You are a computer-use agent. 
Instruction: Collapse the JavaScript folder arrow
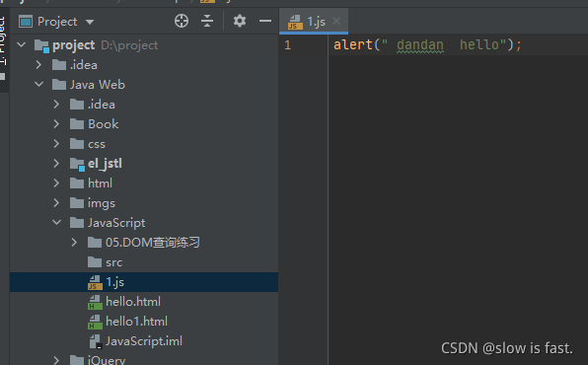tap(56, 222)
